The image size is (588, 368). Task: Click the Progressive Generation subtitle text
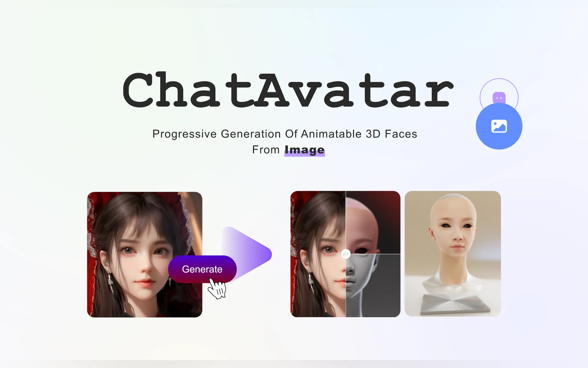coord(285,134)
